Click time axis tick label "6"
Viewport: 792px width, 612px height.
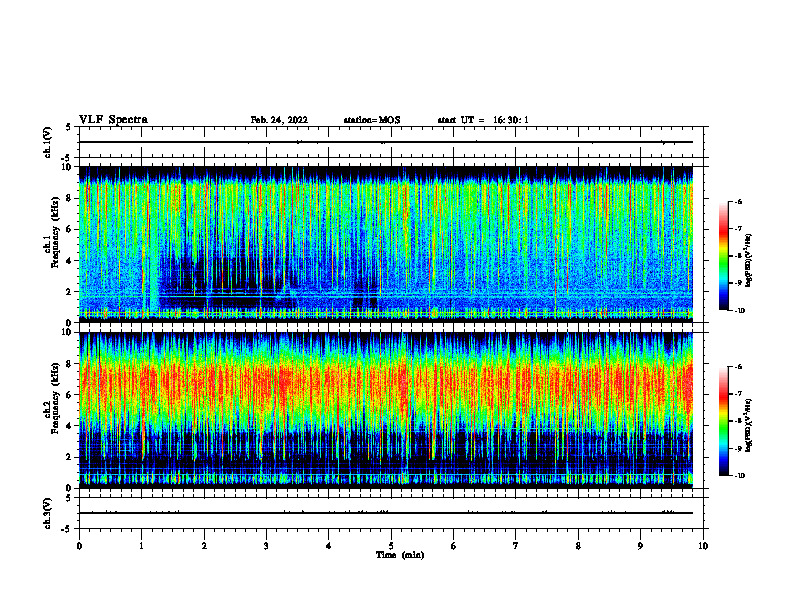tap(454, 546)
